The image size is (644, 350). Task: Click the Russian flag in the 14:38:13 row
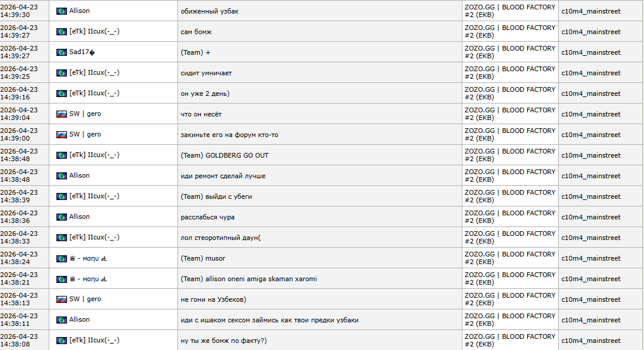(61, 299)
